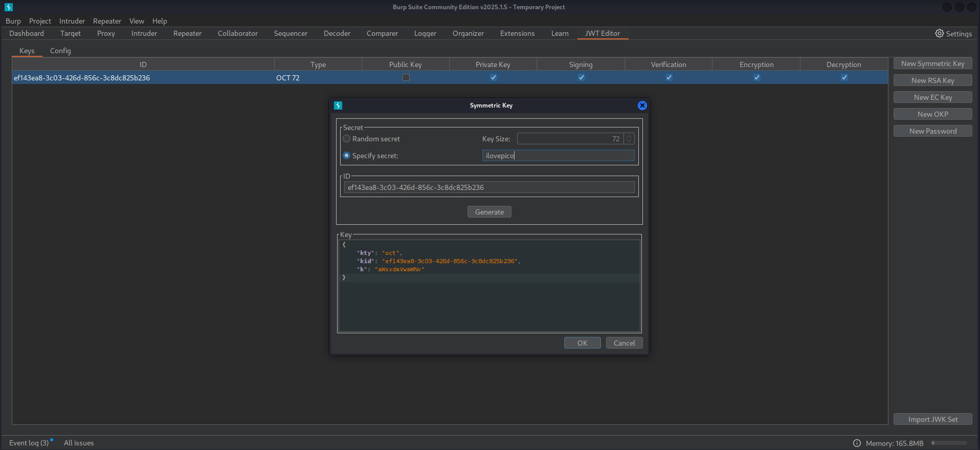Switch to the Proxy tab
Image resolution: width=980 pixels, height=450 pixels.
(x=106, y=33)
